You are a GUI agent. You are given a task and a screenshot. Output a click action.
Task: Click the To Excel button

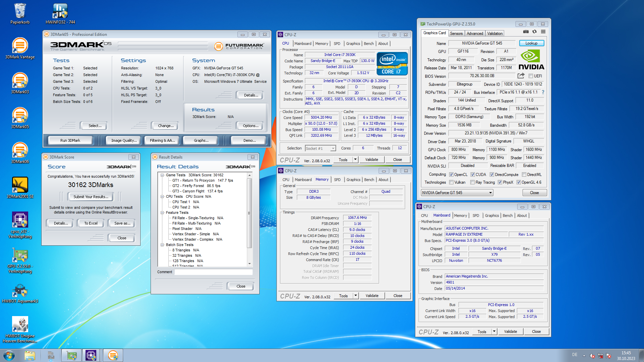click(91, 223)
